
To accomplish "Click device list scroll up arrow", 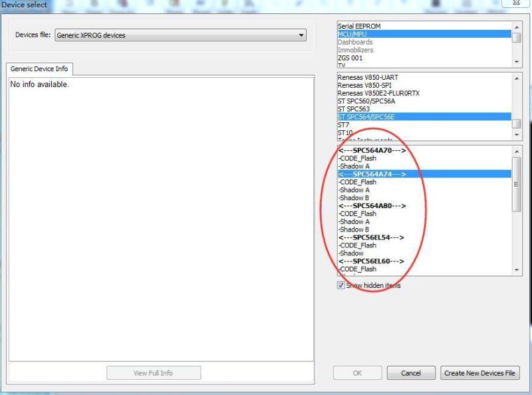I will 517,152.
